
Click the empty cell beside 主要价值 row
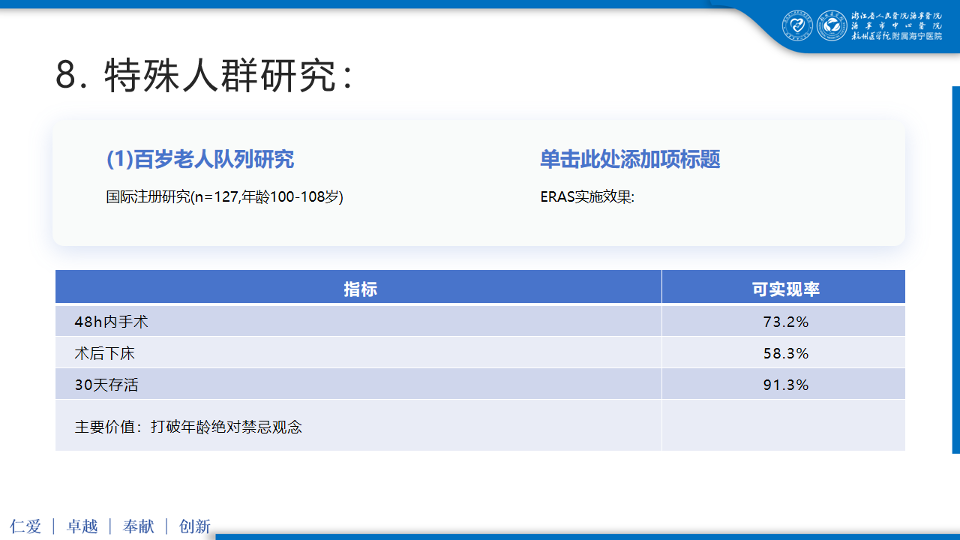tap(784, 427)
